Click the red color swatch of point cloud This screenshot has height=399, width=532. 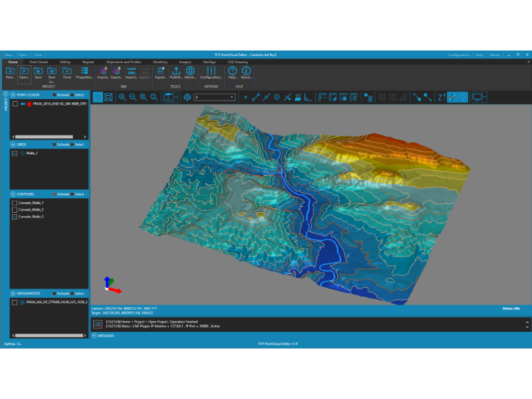coord(29,104)
